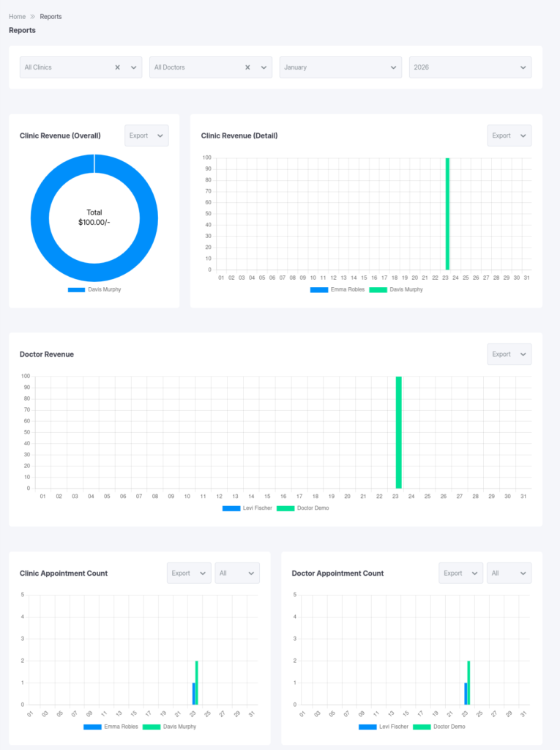Open the January month selector
Screen dimensions: 560x750
tap(340, 67)
